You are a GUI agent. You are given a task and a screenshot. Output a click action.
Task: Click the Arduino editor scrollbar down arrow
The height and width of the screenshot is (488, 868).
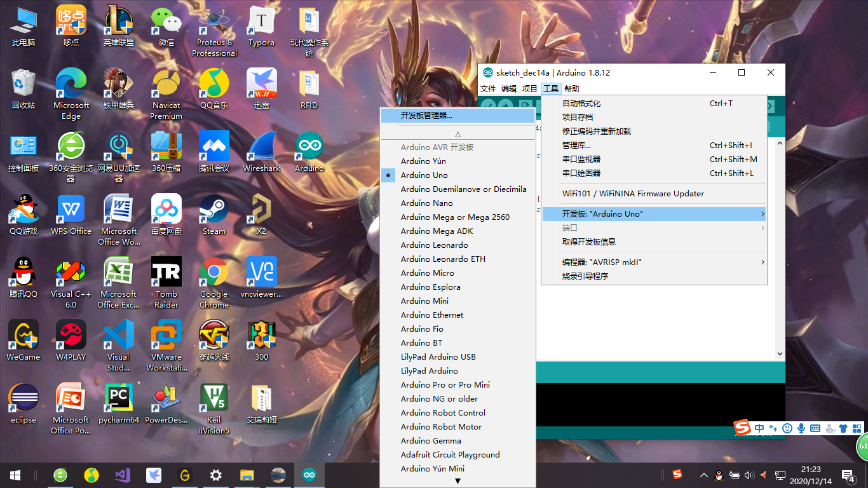coord(780,354)
